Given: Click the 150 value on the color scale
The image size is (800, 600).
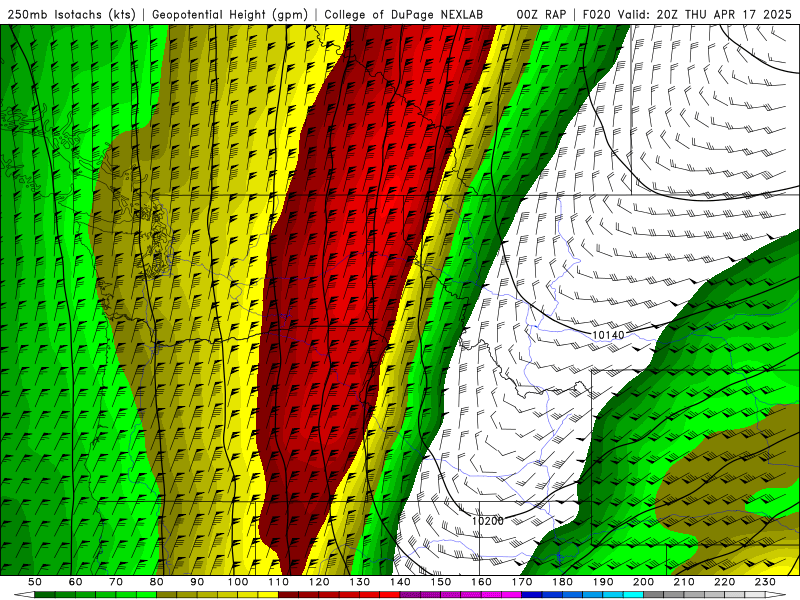Looking at the screenshot, I should (441, 582).
